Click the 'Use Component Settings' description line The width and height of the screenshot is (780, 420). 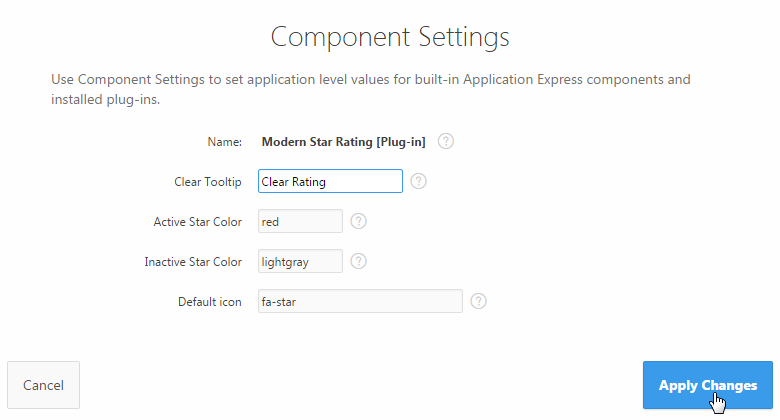click(x=370, y=79)
